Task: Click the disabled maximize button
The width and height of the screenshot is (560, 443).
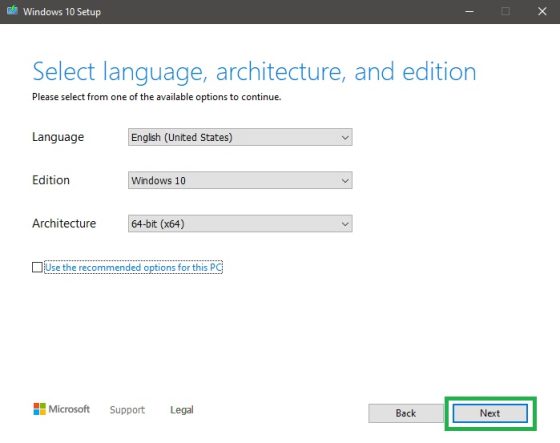Action: click(505, 11)
